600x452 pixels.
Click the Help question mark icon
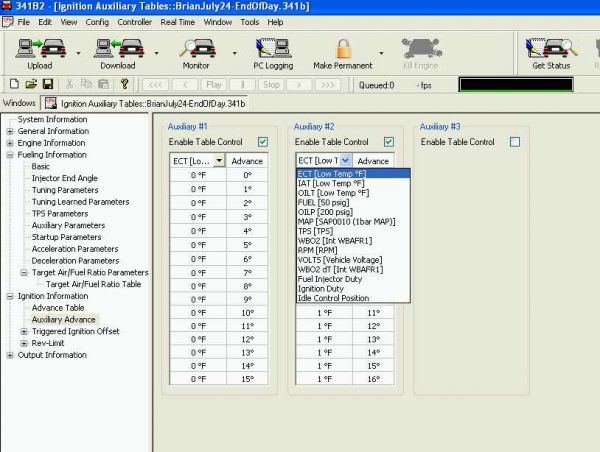124,85
